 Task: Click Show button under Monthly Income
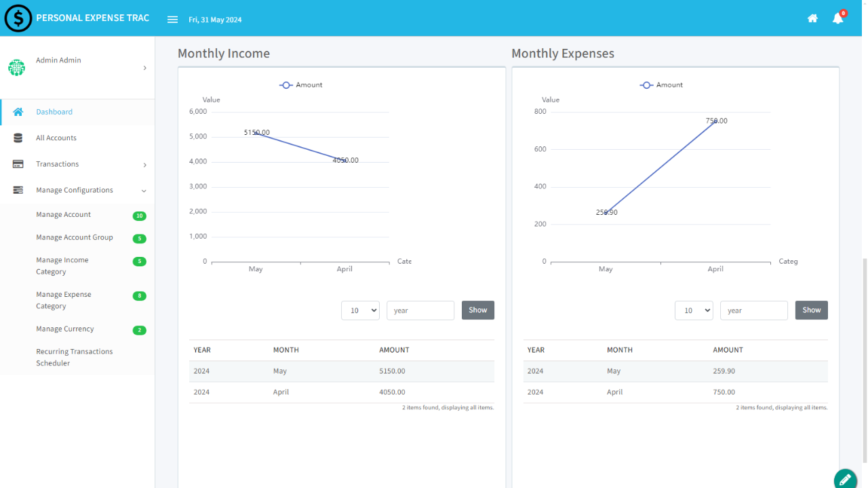tap(477, 310)
